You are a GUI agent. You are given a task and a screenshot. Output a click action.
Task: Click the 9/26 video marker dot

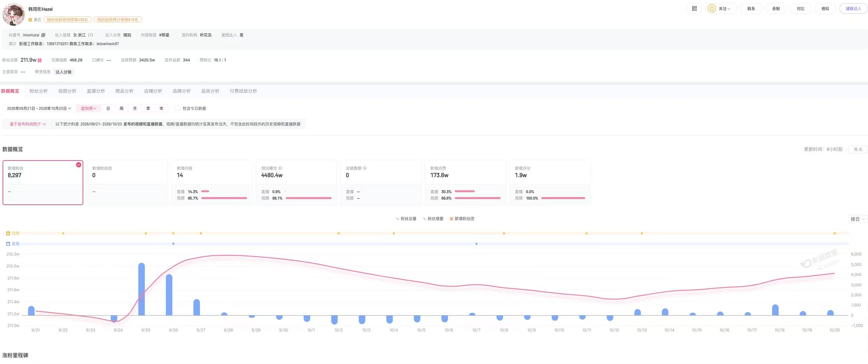pyautogui.click(x=173, y=233)
